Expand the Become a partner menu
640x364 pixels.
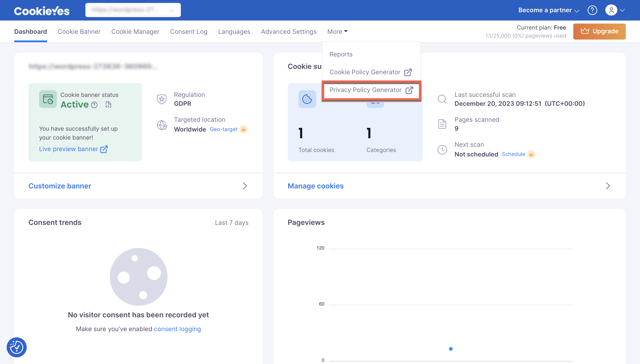(548, 10)
